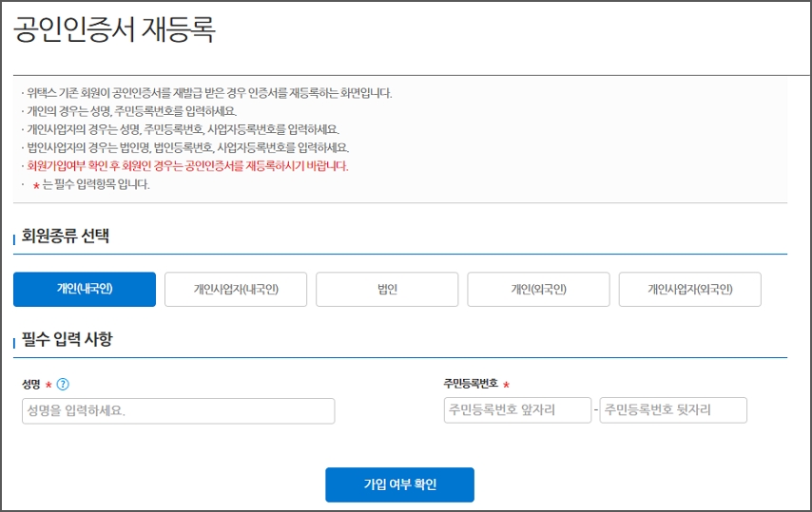Select the 개인사업자(내국인) member type

[x=236, y=289]
